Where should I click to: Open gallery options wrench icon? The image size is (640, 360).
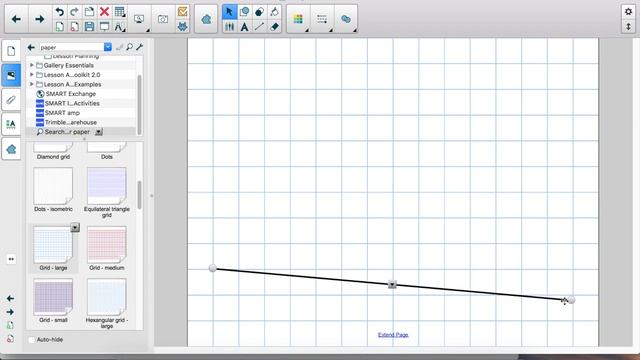click(x=139, y=47)
